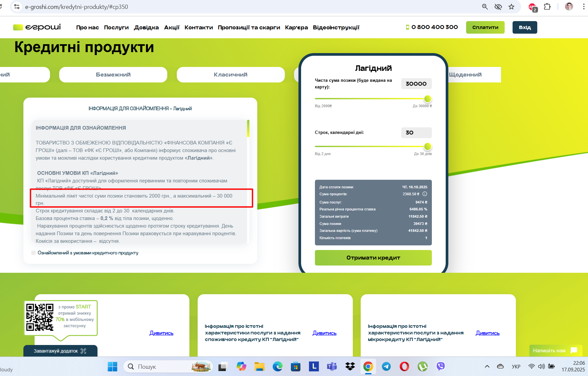
Task: Open the blue L app on taskbar
Action: point(314,366)
